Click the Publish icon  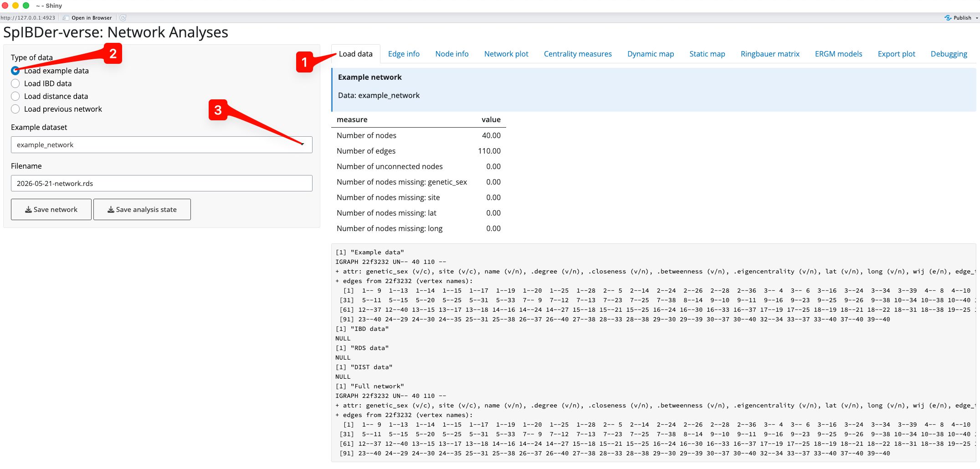click(948, 18)
